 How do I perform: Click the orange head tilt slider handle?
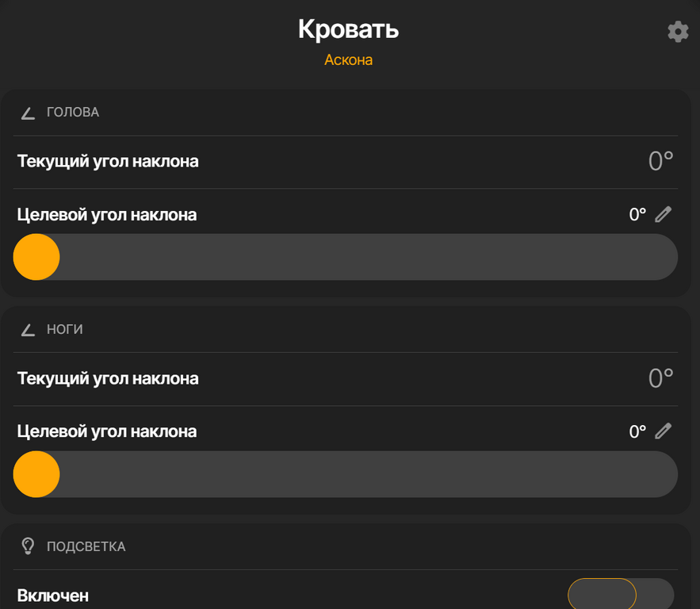(36, 257)
